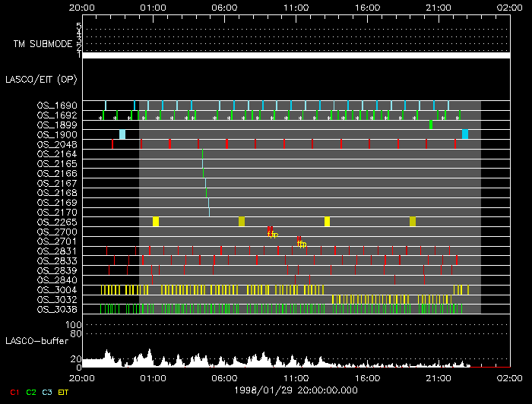Click 06:00 on the upper time axis
Image resolution: width=532 pixels, height=404 pixels.
224,8
